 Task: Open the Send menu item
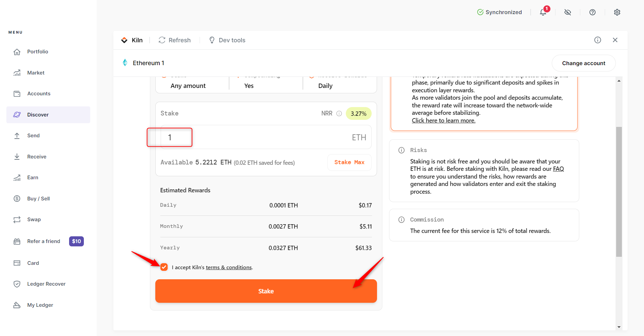(48, 136)
